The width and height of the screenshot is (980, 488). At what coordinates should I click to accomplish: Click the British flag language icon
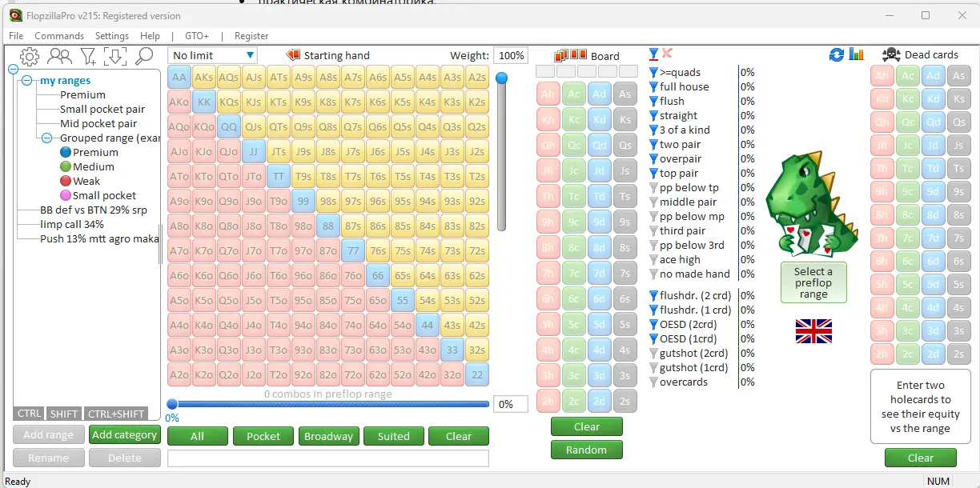[x=813, y=331]
